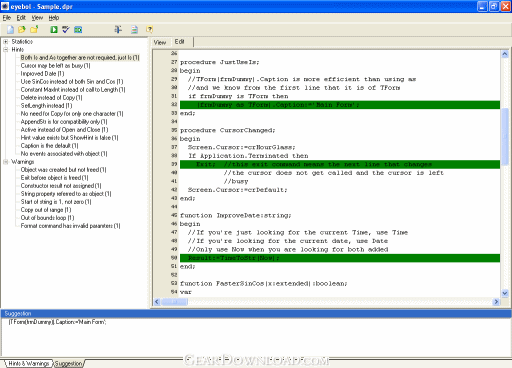Click the code pane scroll up arrow
This screenshot has width=512, height=368.
point(505,54)
